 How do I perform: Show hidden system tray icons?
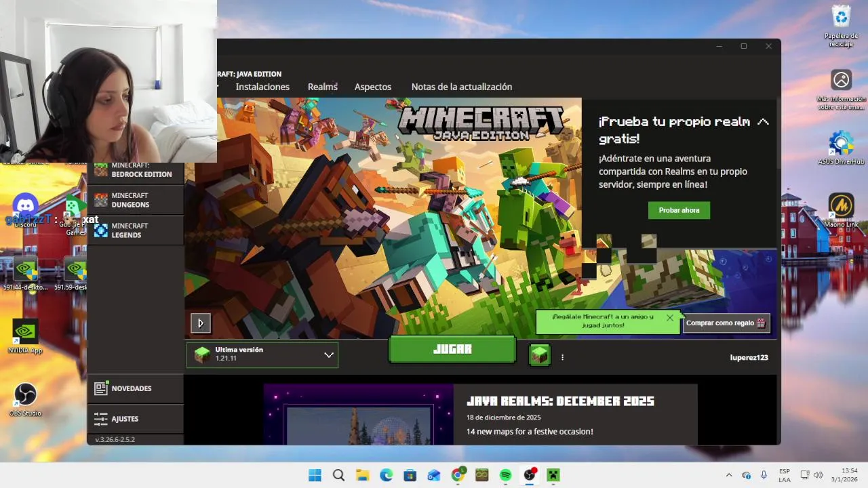729,475
